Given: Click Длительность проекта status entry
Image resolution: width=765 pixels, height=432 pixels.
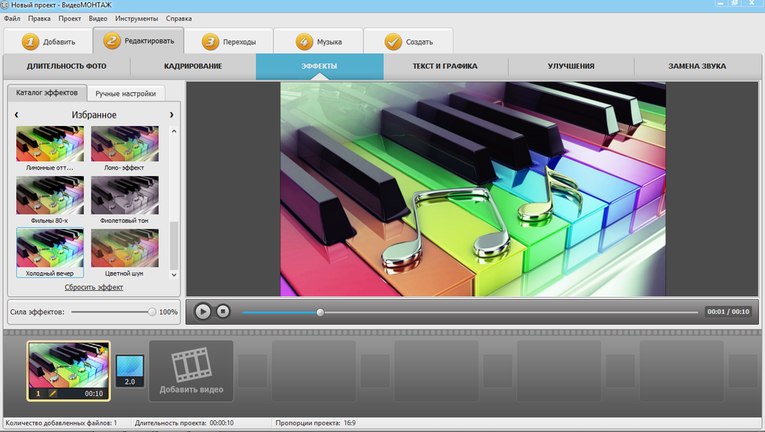Looking at the screenshot, I should click(x=184, y=423).
